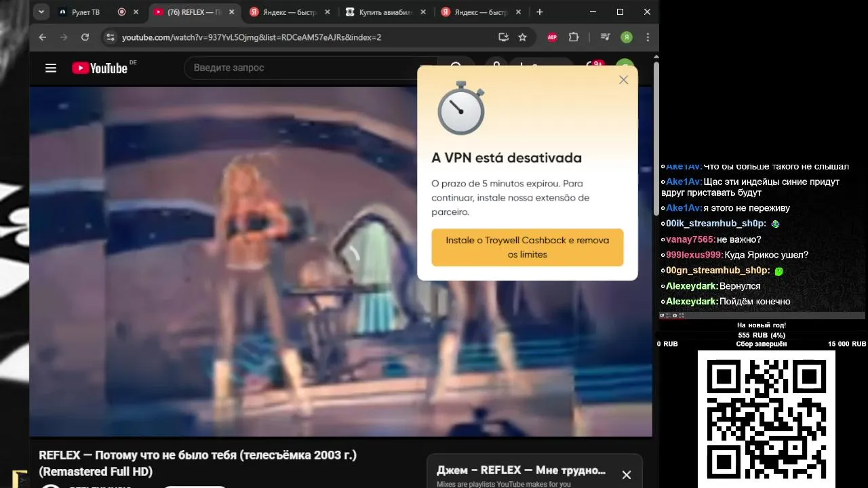Screen dimensions: 868x488
Task: Bookmark this page with the star
Action: click(x=522, y=37)
